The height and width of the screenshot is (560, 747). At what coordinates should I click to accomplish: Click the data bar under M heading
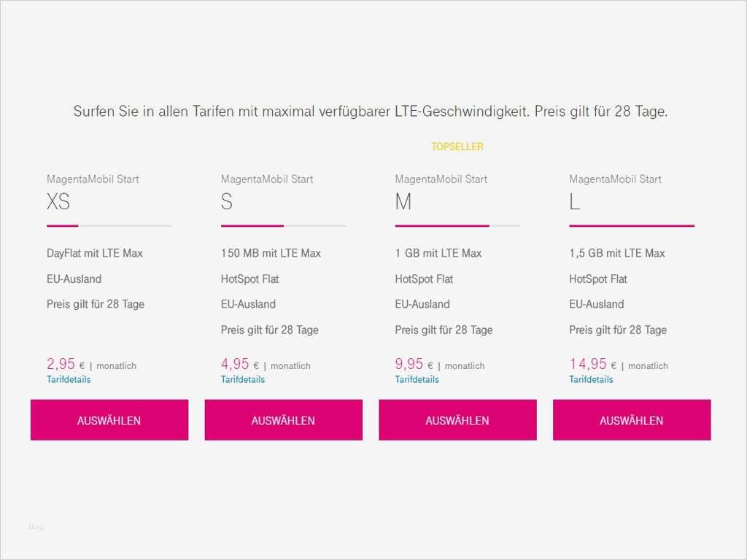(x=457, y=226)
